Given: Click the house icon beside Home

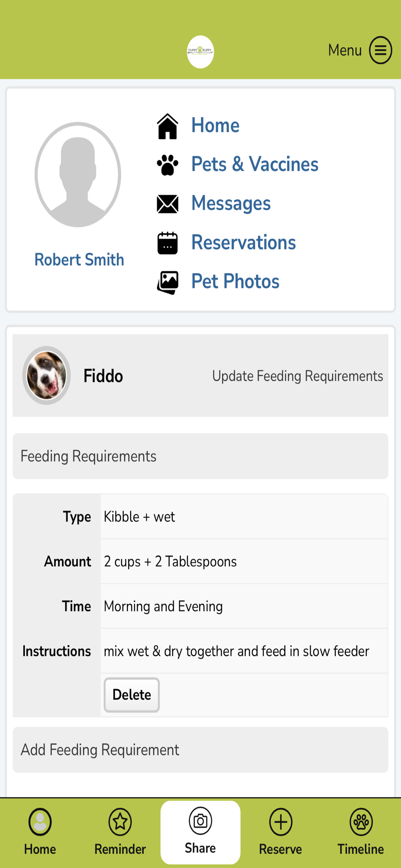Looking at the screenshot, I should [168, 126].
